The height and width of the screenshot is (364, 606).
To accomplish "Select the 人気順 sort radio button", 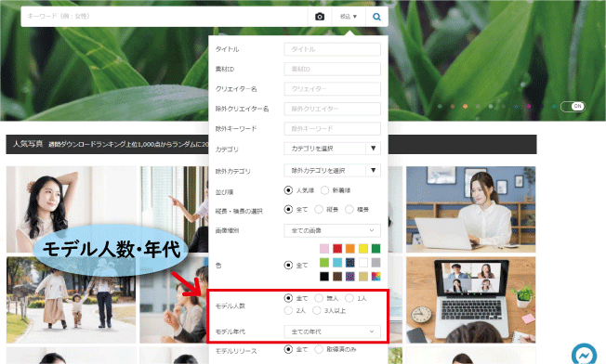I will click(x=288, y=190).
